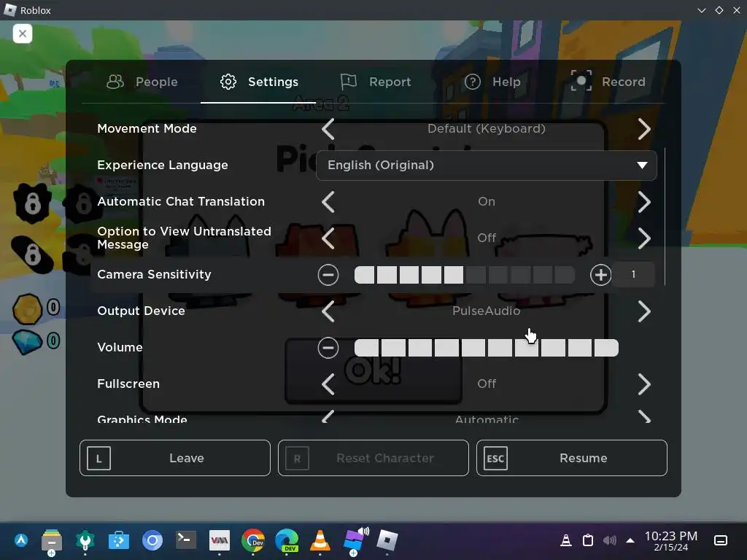Switch to the Roblox taskbar icon
This screenshot has height=560, width=747.
pos(387,540)
